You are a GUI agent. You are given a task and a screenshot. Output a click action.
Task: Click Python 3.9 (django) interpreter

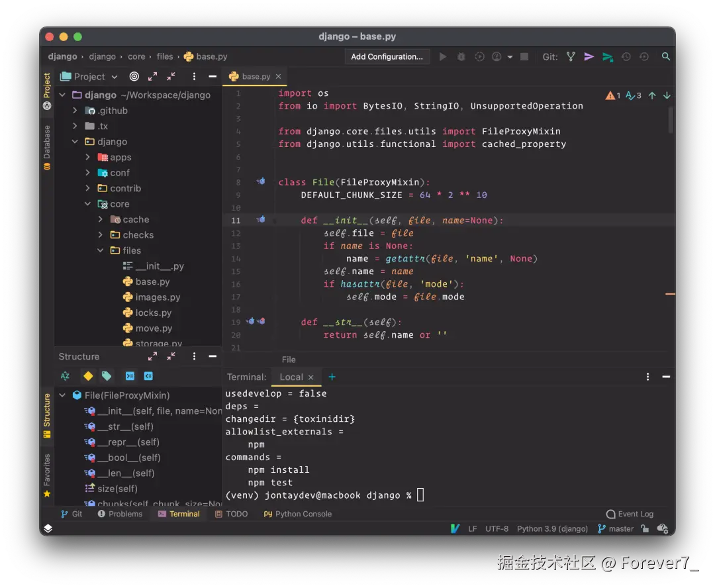point(552,528)
